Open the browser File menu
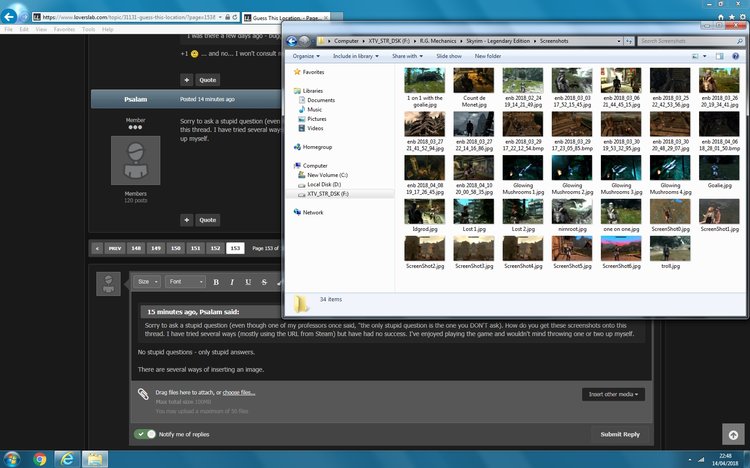The width and height of the screenshot is (750, 468). pyautogui.click(x=9, y=30)
